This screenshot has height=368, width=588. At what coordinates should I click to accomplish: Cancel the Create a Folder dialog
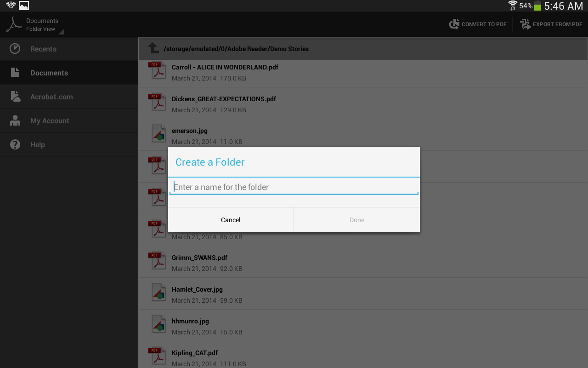[231, 220]
